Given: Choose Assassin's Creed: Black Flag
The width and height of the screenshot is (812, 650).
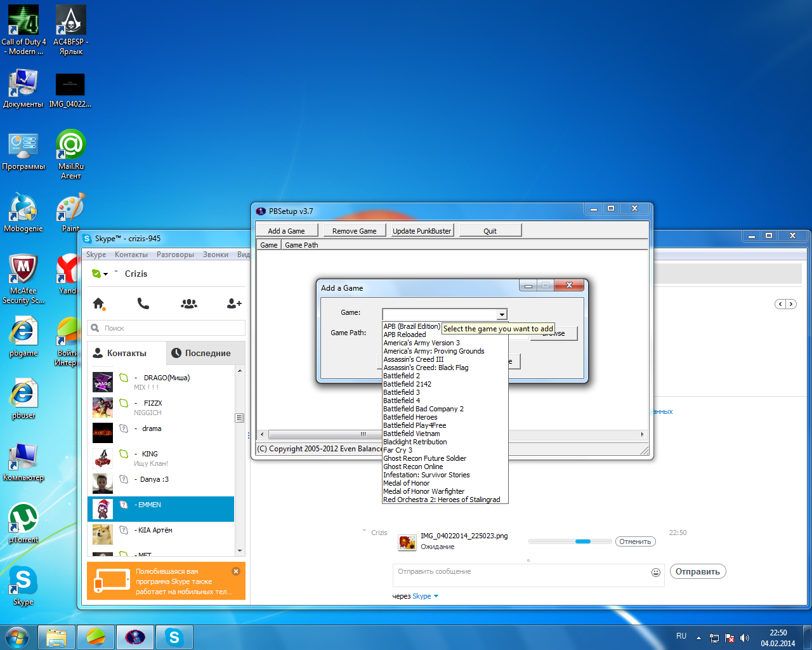Looking at the screenshot, I should (445, 368).
